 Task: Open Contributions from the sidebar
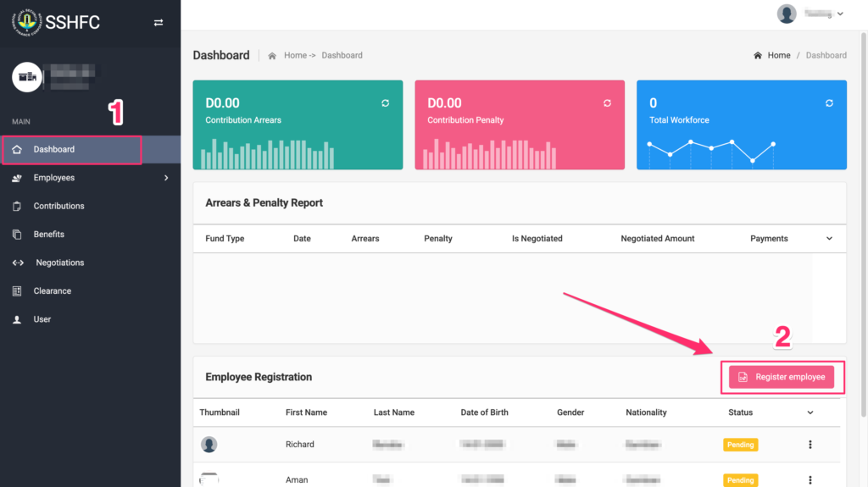pos(58,206)
